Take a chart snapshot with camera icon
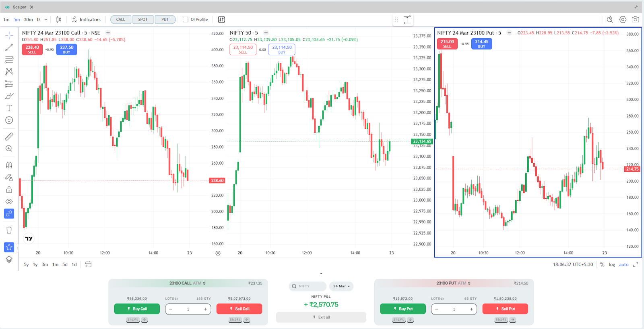The image size is (644, 329). click(x=635, y=19)
